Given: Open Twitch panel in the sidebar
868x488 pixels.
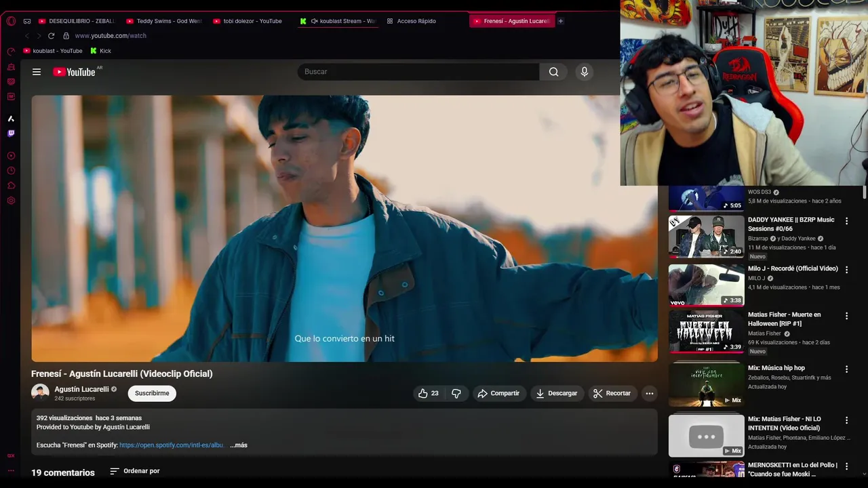Looking at the screenshot, I should tap(11, 134).
